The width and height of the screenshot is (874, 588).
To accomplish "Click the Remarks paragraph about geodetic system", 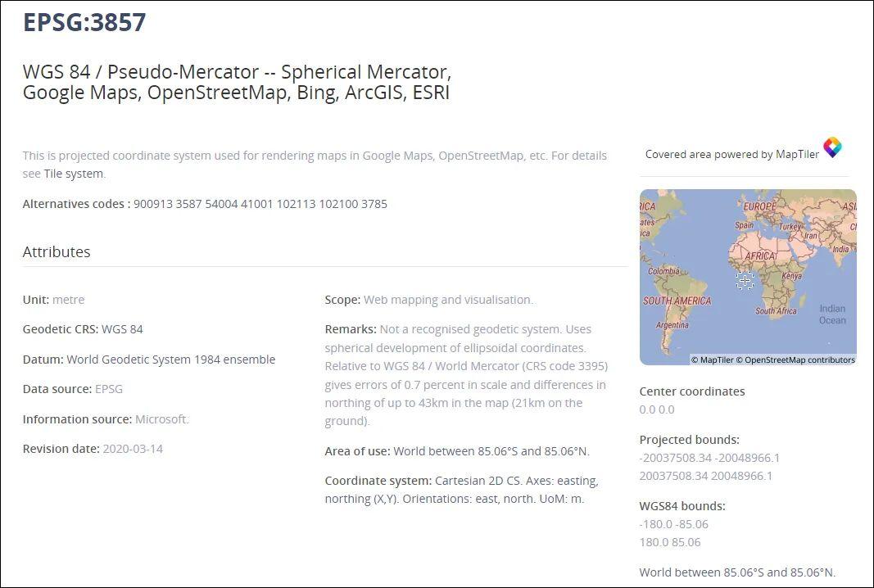I will point(466,375).
